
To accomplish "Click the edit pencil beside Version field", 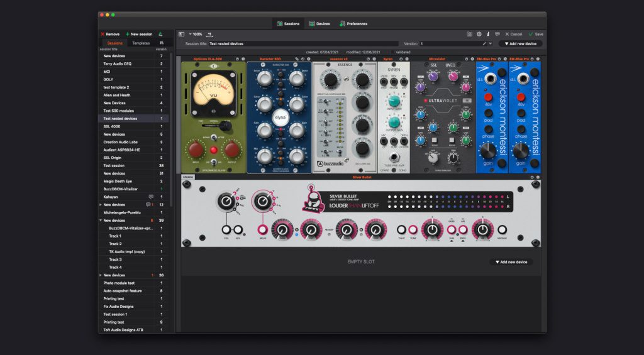I will 484,44.
